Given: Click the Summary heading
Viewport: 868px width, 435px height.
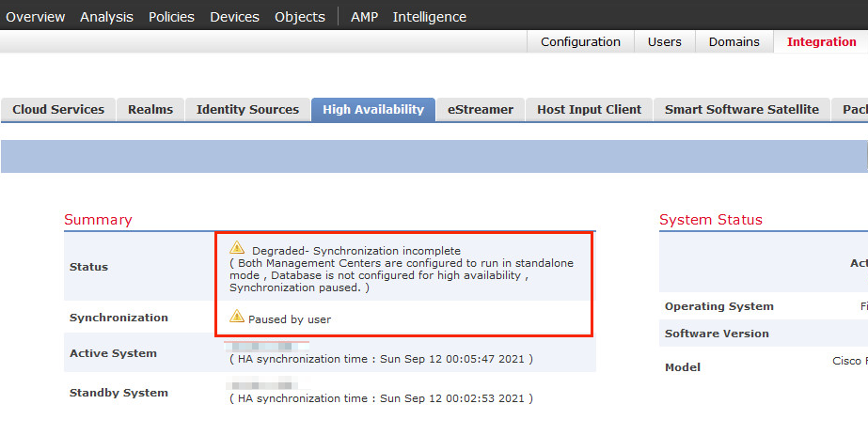Looking at the screenshot, I should click(x=98, y=220).
